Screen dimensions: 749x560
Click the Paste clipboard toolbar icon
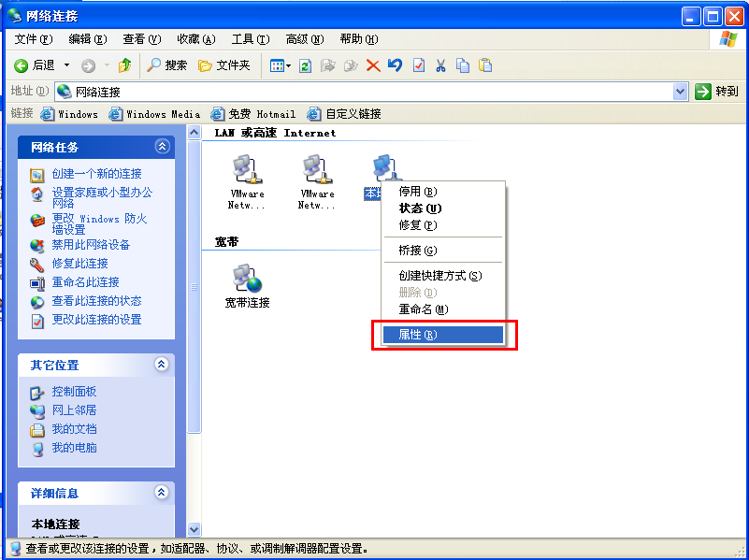coord(484,65)
